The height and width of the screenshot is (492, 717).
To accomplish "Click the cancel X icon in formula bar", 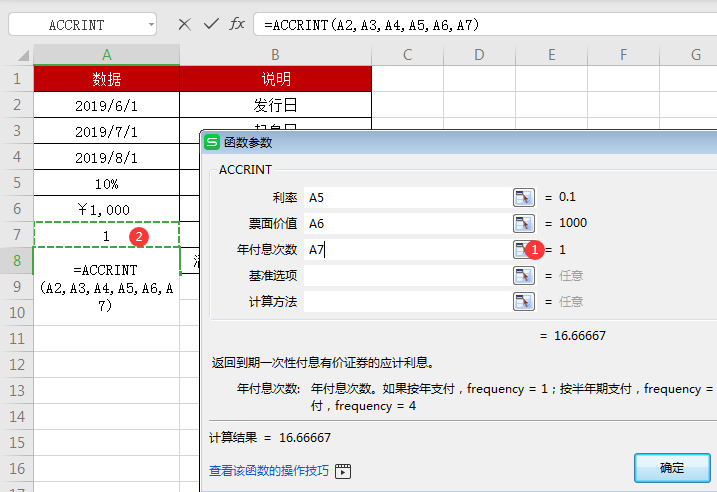I will click(184, 24).
